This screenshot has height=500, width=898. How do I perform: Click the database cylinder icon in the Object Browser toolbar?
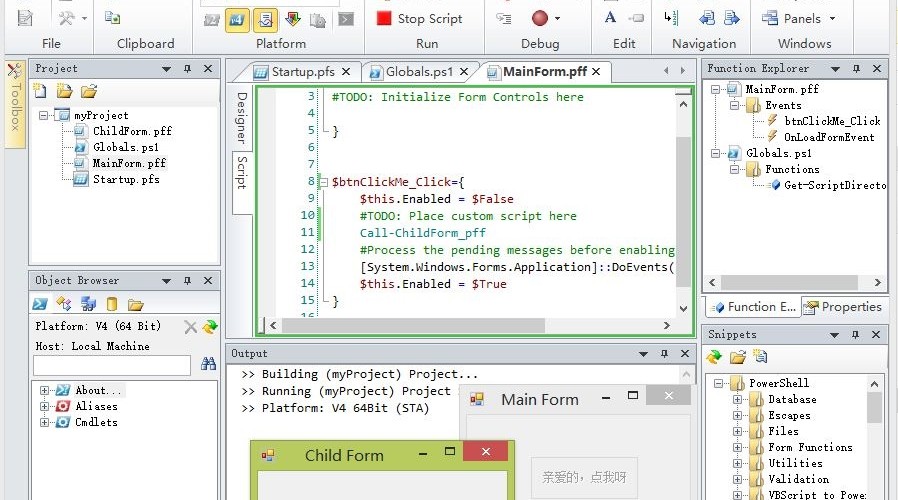click(x=112, y=304)
